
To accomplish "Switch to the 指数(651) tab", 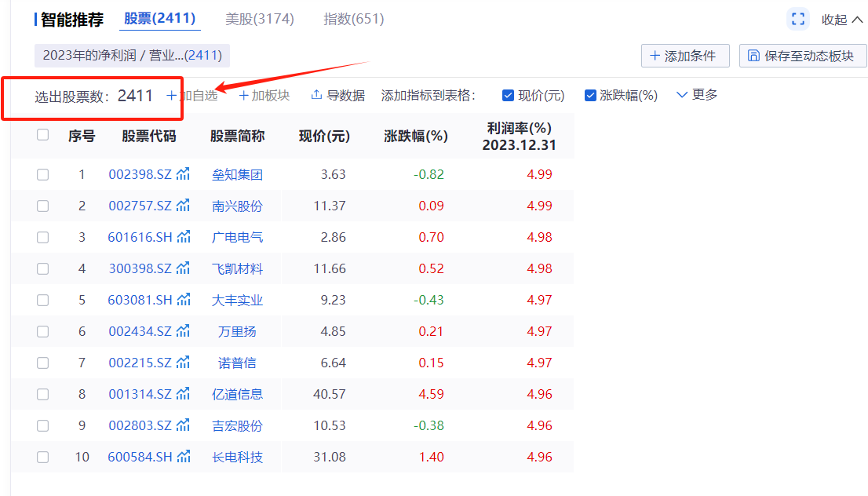I will click(x=354, y=19).
